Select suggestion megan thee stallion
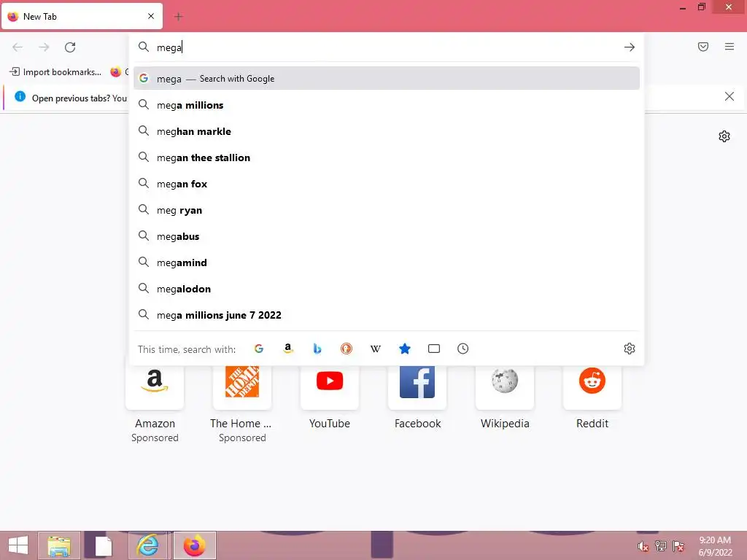This screenshot has width=747, height=560. tap(387, 157)
